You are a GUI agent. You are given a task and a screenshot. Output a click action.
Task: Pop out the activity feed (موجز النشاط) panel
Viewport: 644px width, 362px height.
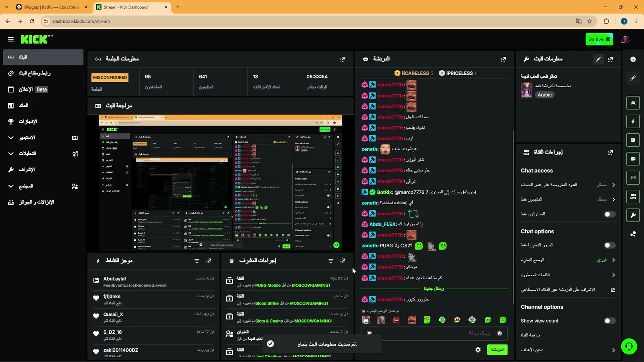pos(209,261)
